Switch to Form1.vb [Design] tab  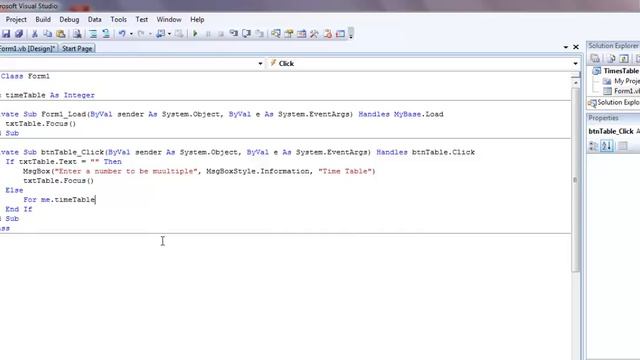coord(28,49)
